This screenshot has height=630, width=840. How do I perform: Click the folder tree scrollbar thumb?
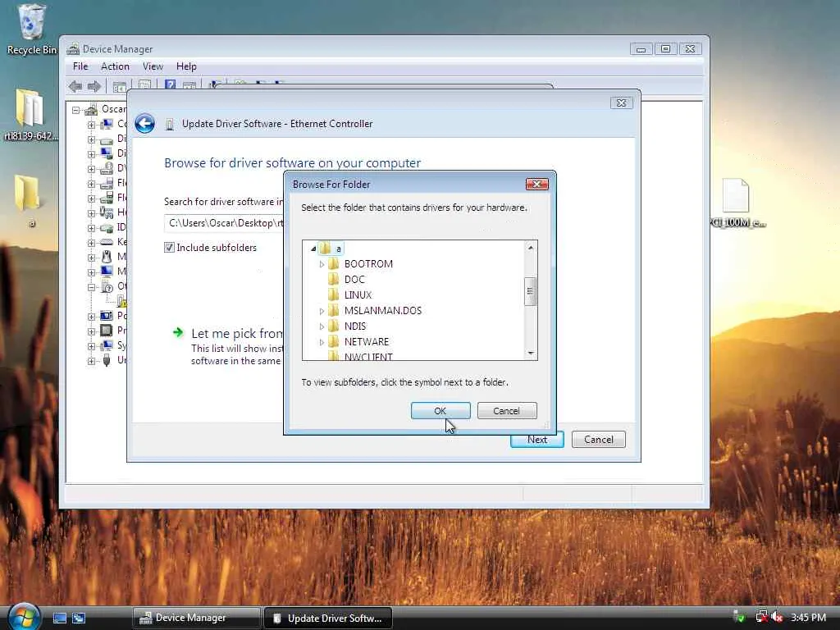pos(531,291)
